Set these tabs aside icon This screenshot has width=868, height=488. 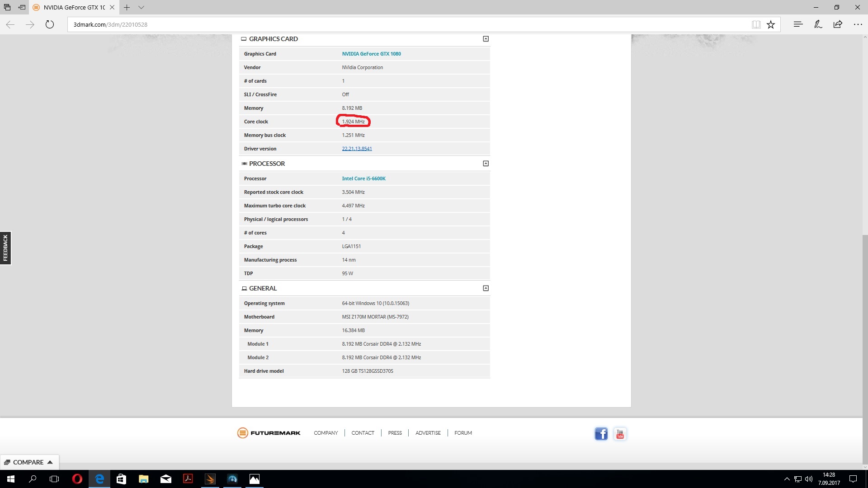coord(22,7)
